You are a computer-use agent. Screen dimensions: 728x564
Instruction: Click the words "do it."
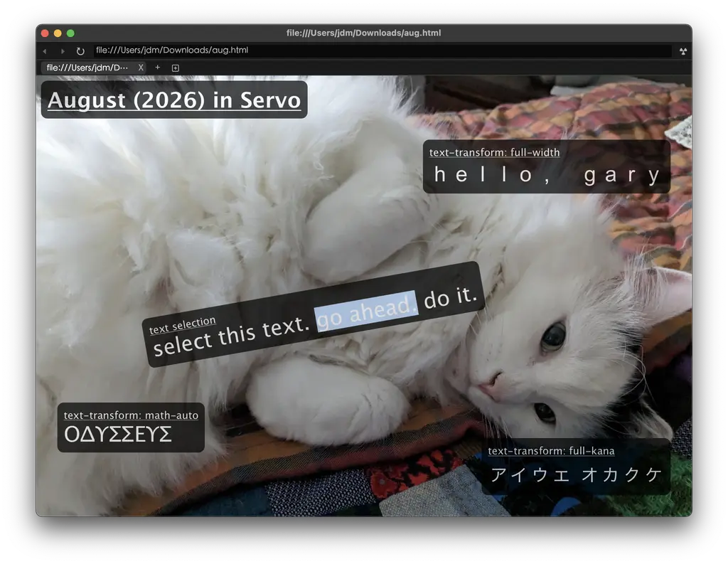tap(450, 297)
